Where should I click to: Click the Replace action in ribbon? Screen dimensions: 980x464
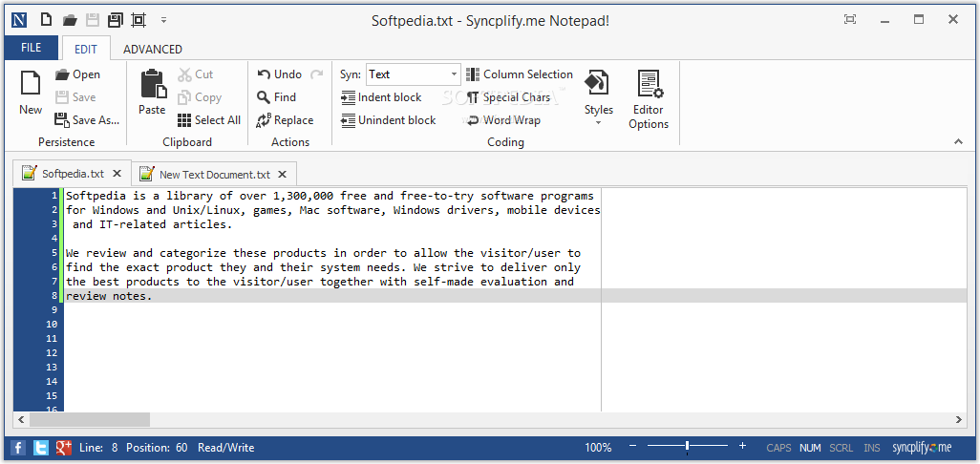[285, 120]
